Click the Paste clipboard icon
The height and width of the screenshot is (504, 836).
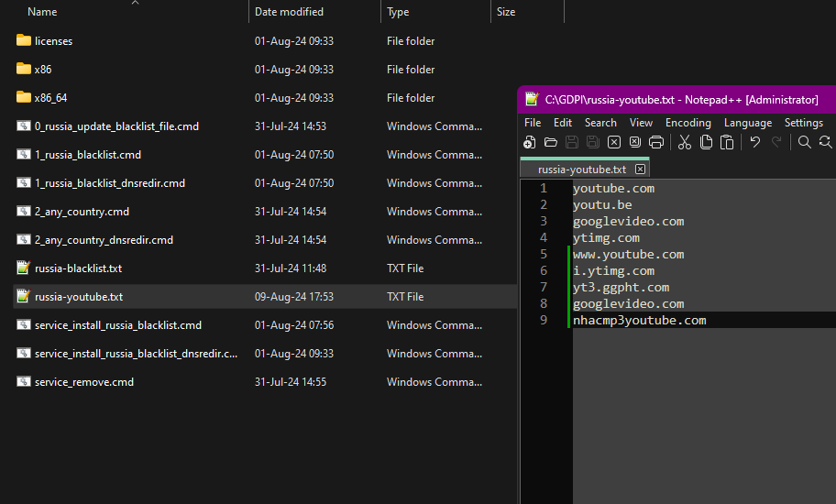click(x=727, y=142)
